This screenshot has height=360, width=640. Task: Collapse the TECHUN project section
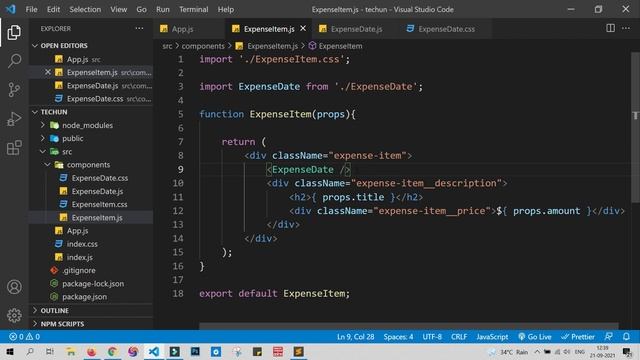click(91, 112)
